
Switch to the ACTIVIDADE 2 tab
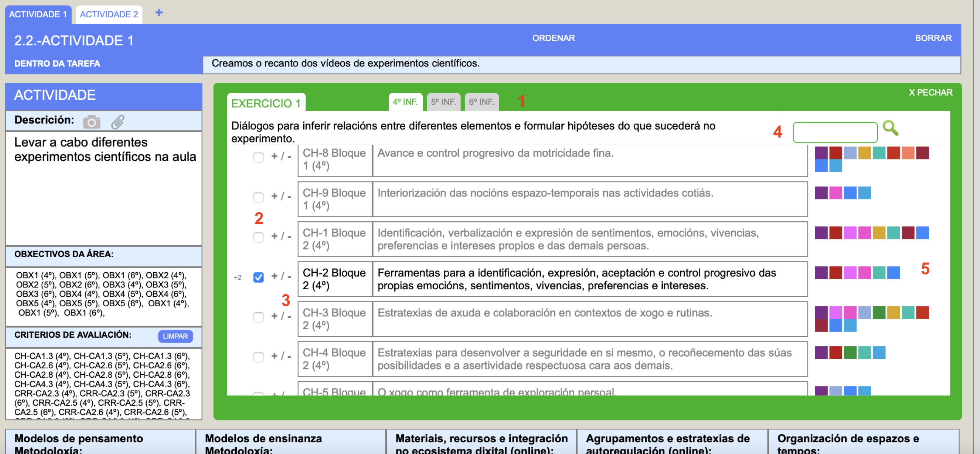point(109,14)
